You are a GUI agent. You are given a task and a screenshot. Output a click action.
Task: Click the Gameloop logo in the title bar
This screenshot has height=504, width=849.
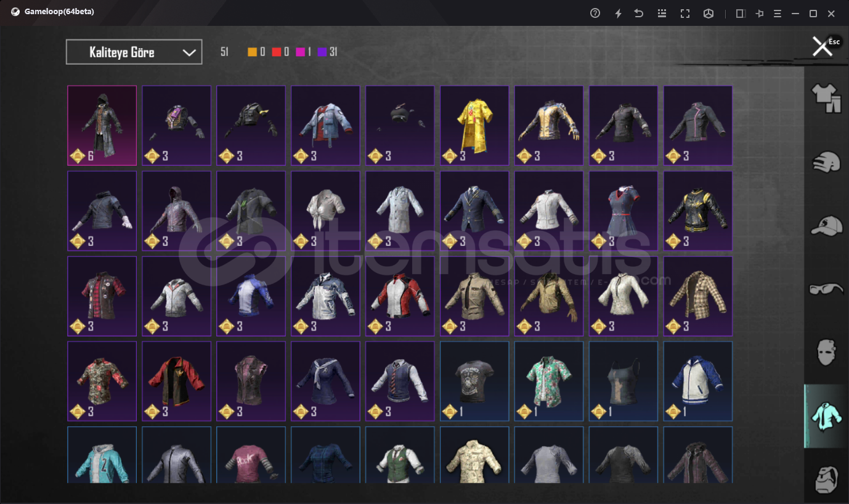[15, 12]
